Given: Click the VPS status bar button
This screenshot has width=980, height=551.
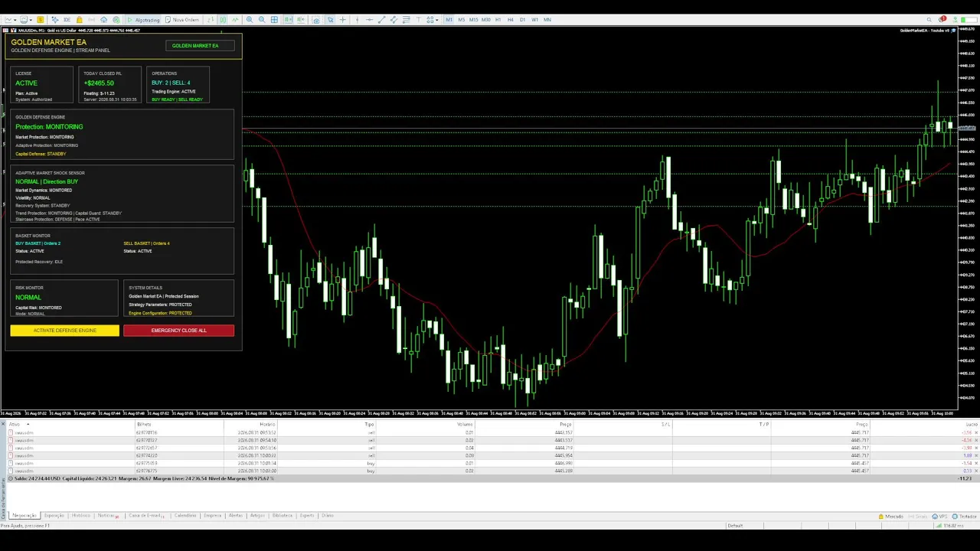Looking at the screenshot, I should (x=939, y=517).
